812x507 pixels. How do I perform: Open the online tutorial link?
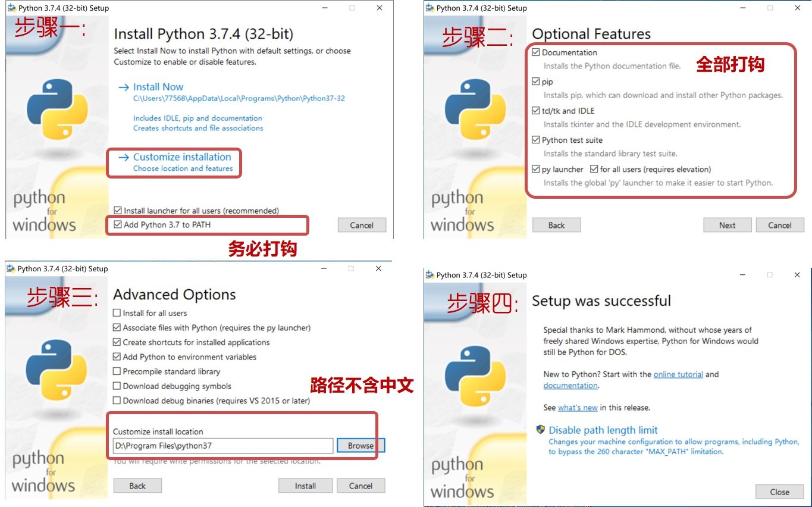[678, 374]
